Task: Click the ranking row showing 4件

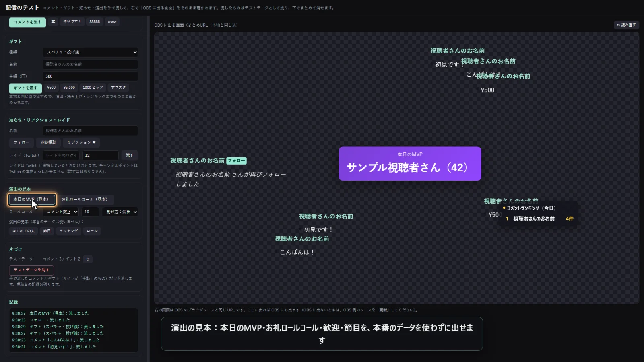Action: point(539,219)
